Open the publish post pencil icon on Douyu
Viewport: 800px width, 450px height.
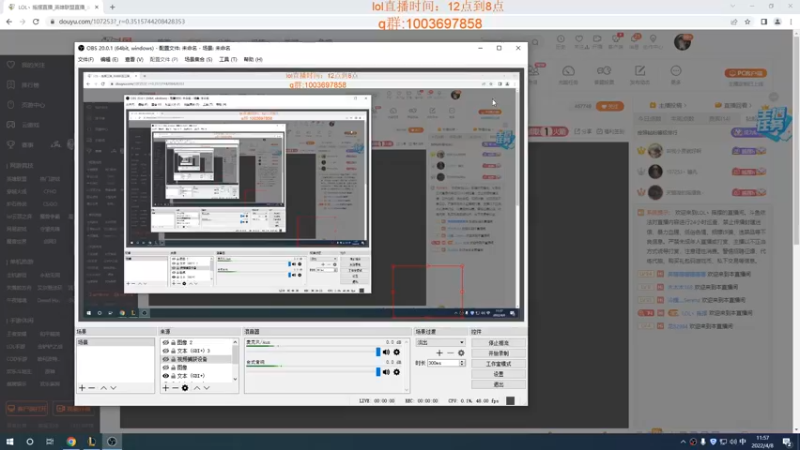[640, 71]
